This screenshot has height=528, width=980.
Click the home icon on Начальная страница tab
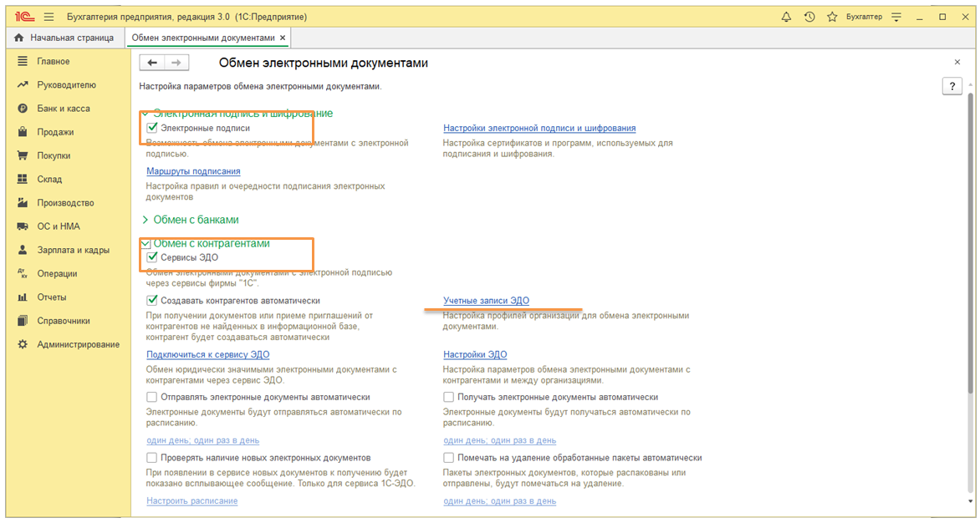point(19,38)
